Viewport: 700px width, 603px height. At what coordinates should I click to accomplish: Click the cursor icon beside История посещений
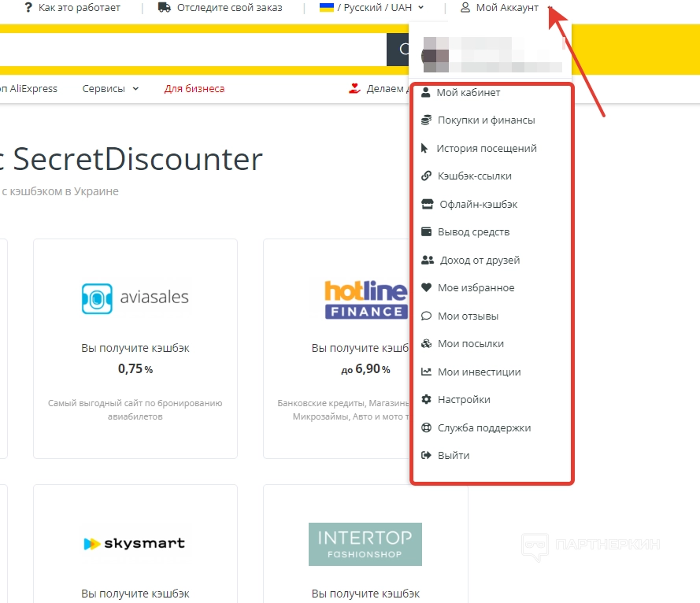[424, 148]
